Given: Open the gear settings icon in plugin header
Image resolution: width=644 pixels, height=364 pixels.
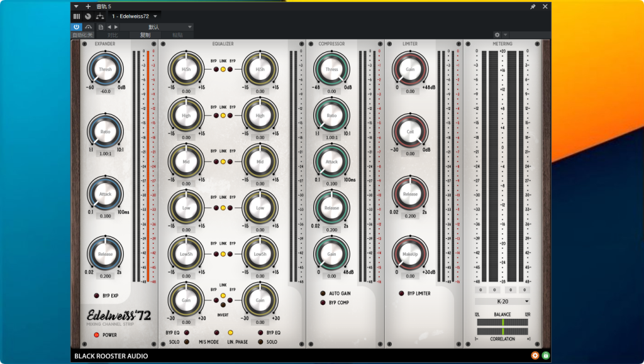Looking at the screenshot, I should click(x=497, y=35).
